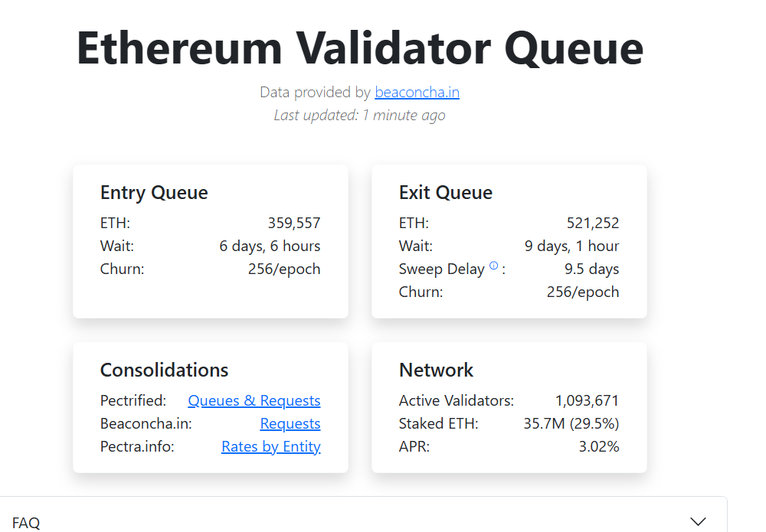This screenshot has width=766, height=532.
Task: Select Entry Queue ETH value 359,557
Action: coord(294,223)
